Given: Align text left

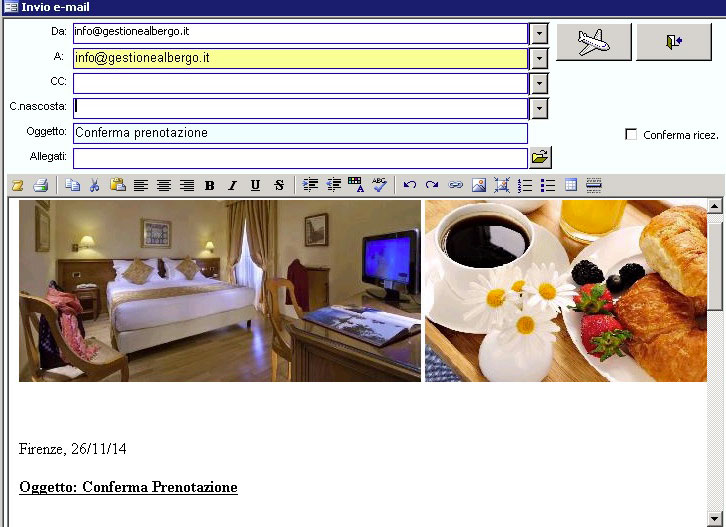Looking at the screenshot, I should tap(141, 185).
